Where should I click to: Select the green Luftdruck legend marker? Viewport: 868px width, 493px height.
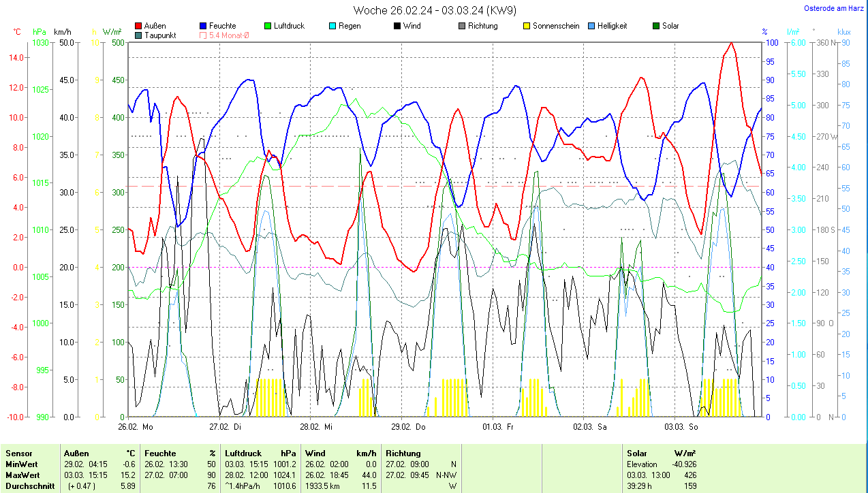(x=268, y=26)
